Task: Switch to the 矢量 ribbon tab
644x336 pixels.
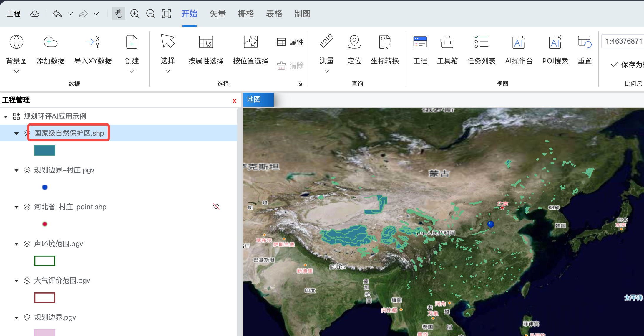Action: [218, 14]
